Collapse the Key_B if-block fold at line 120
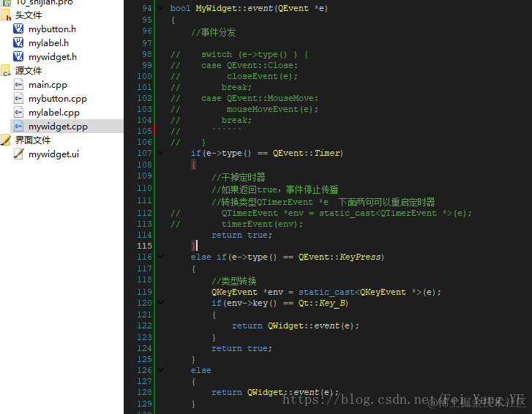Viewport: 532px width, 414px height. (x=161, y=302)
